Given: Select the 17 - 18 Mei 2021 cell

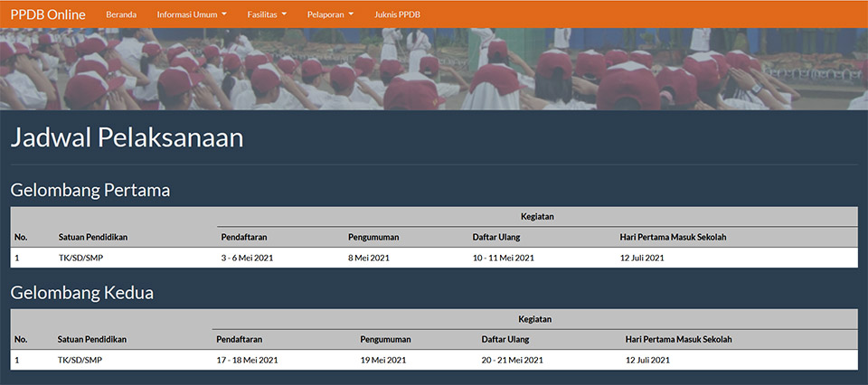Looking at the screenshot, I should [x=247, y=361].
